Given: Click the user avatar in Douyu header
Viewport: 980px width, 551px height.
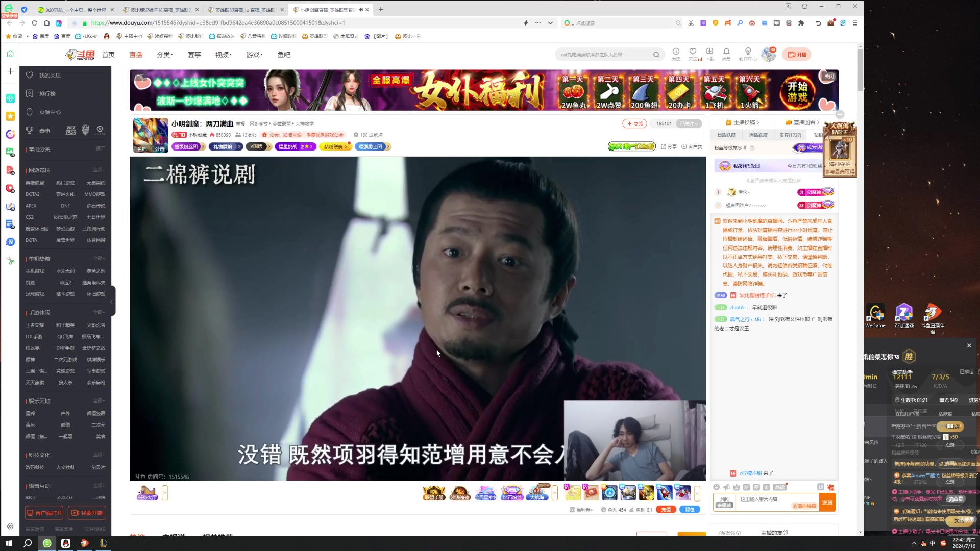Looking at the screenshot, I should click(x=769, y=54).
